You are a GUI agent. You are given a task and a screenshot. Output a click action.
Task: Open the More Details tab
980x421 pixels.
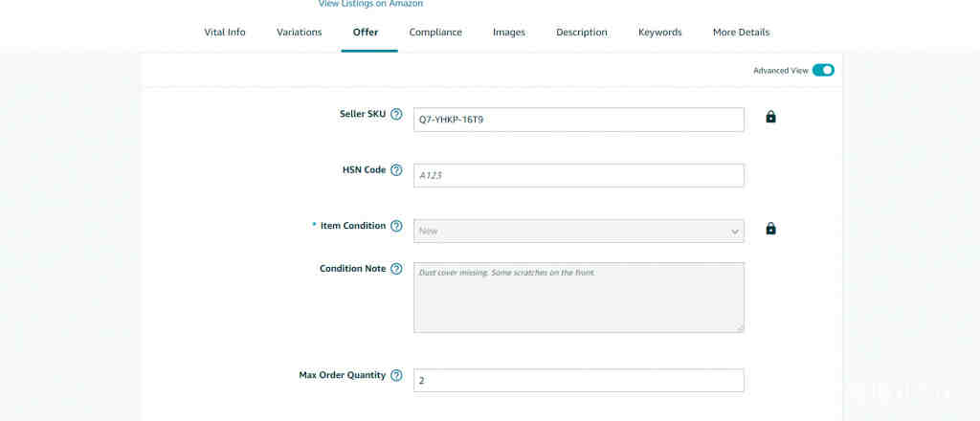742,33
